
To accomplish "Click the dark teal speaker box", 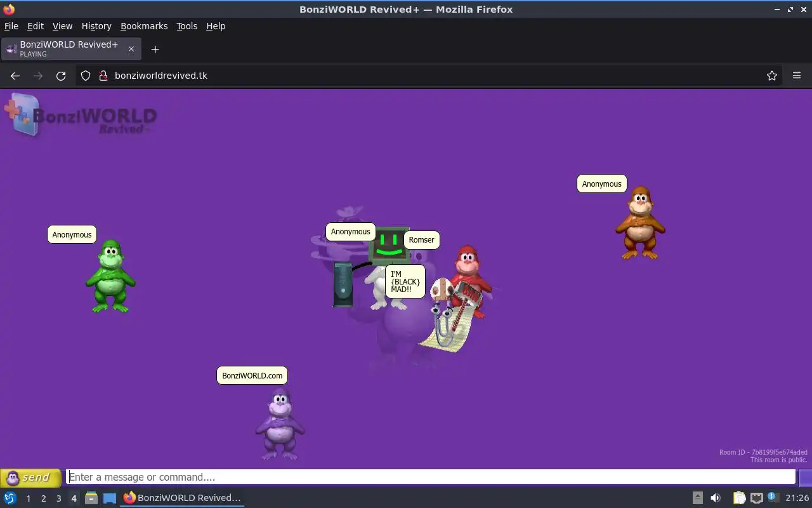I will [343, 284].
